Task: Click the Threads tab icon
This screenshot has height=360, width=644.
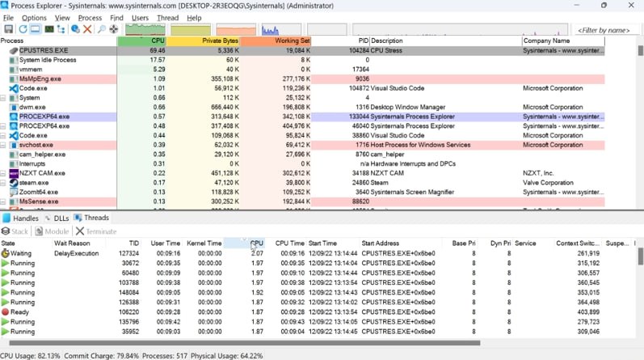Action: coord(78,218)
